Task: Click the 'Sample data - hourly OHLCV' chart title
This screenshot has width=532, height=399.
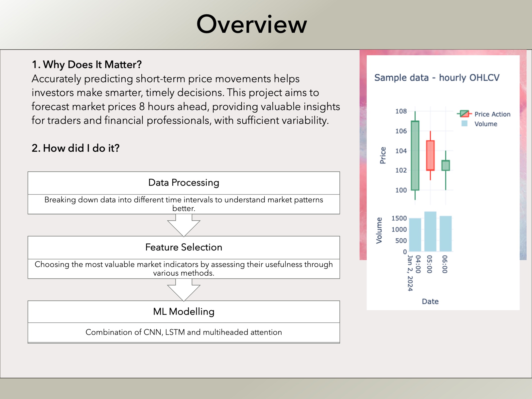Action: tap(437, 78)
